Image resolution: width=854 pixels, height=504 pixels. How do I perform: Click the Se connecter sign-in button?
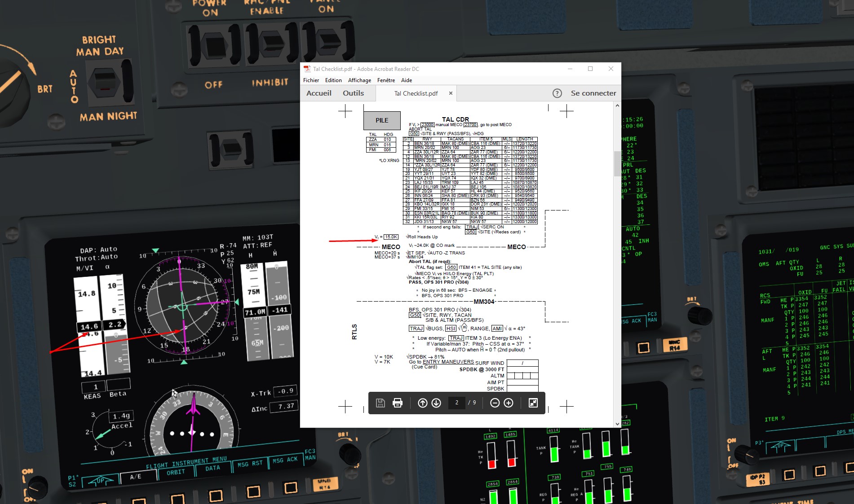(593, 93)
